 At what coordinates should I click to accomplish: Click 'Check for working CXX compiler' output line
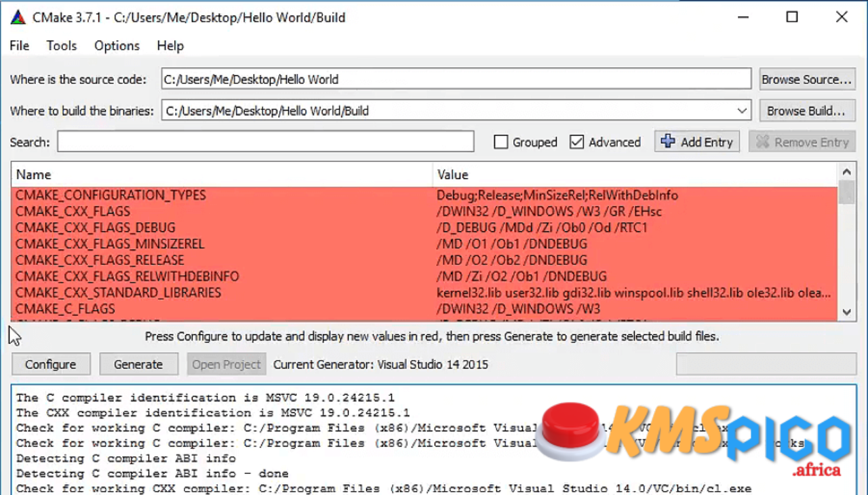point(384,488)
